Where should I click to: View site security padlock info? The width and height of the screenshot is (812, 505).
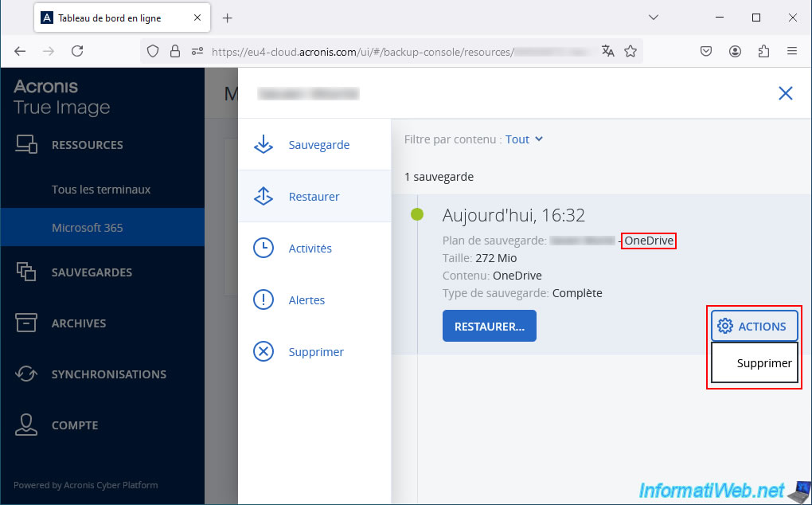(x=175, y=51)
